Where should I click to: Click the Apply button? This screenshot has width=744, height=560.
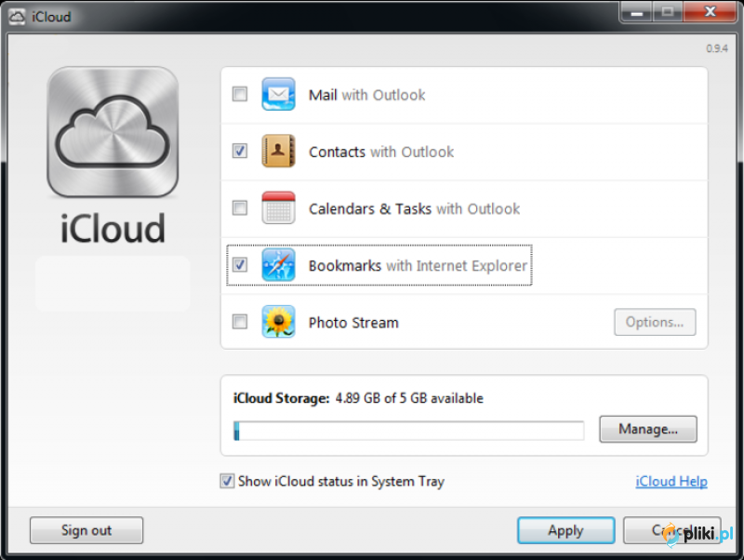pos(566,530)
